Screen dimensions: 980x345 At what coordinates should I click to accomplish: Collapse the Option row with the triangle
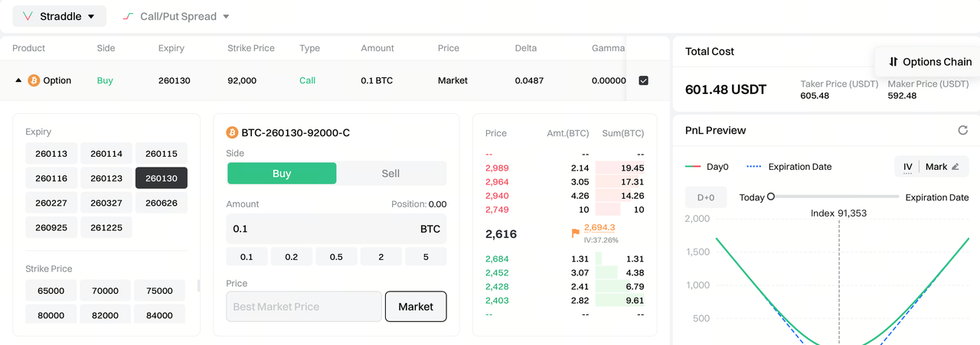pos(18,80)
